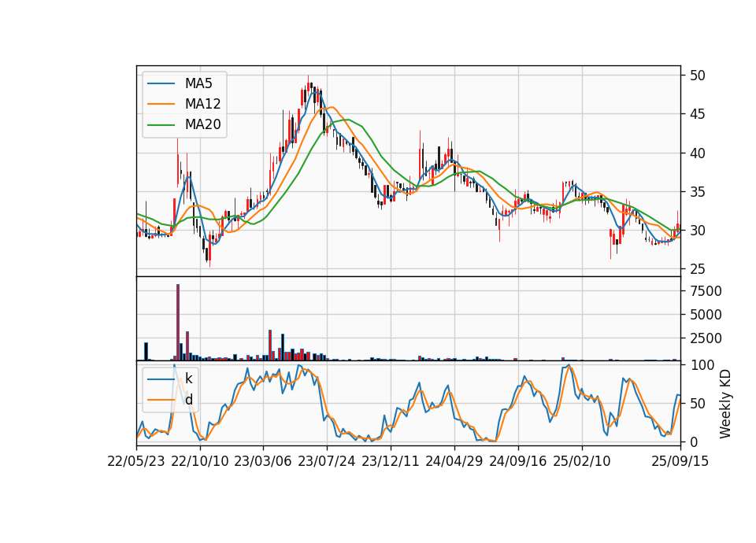Click the green MA20 legend line sample
The image size is (756, 543).
(x=161, y=125)
